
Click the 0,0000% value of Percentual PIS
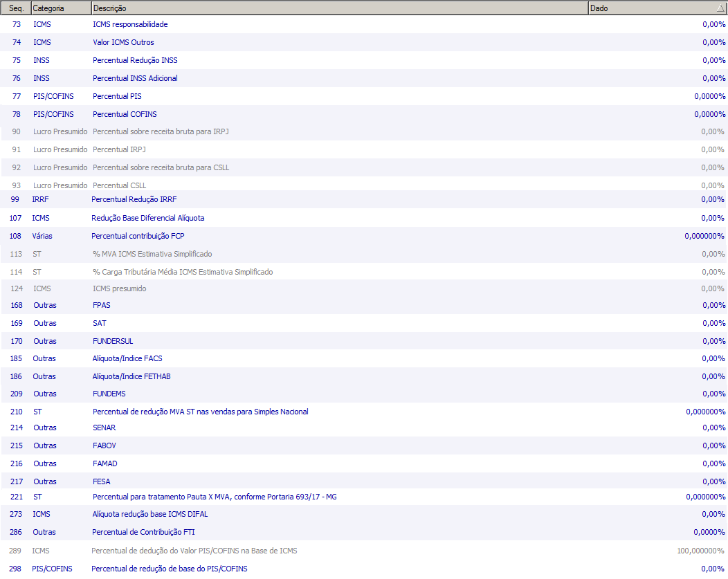click(x=709, y=96)
